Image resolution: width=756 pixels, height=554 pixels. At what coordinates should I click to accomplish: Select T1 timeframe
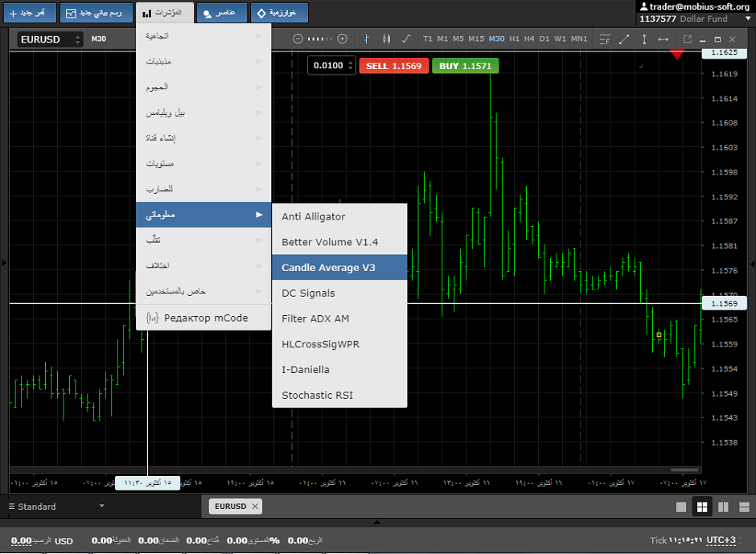click(x=428, y=39)
